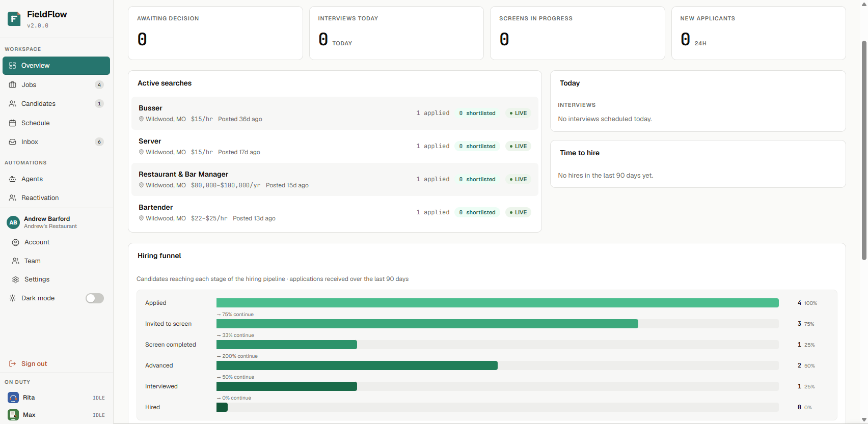Click the Screen completed funnel bar
The width and height of the screenshot is (868, 424).
(287, 345)
